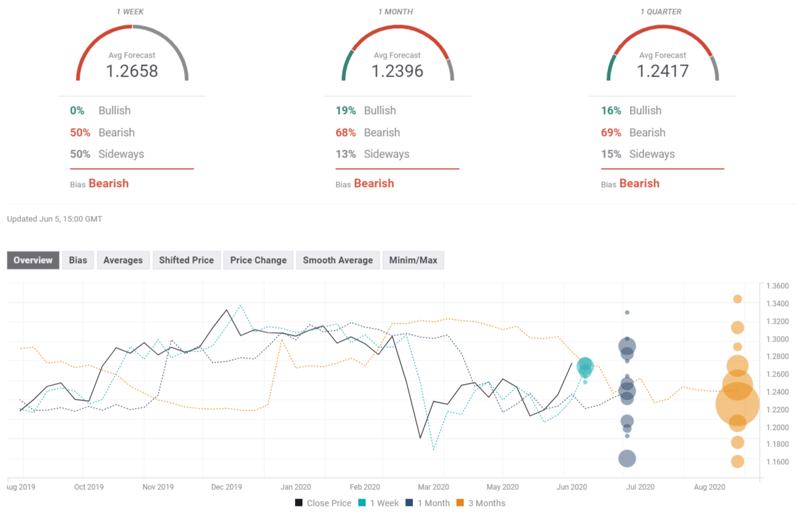Click the Bearish bias label under 1 Month

373,183
